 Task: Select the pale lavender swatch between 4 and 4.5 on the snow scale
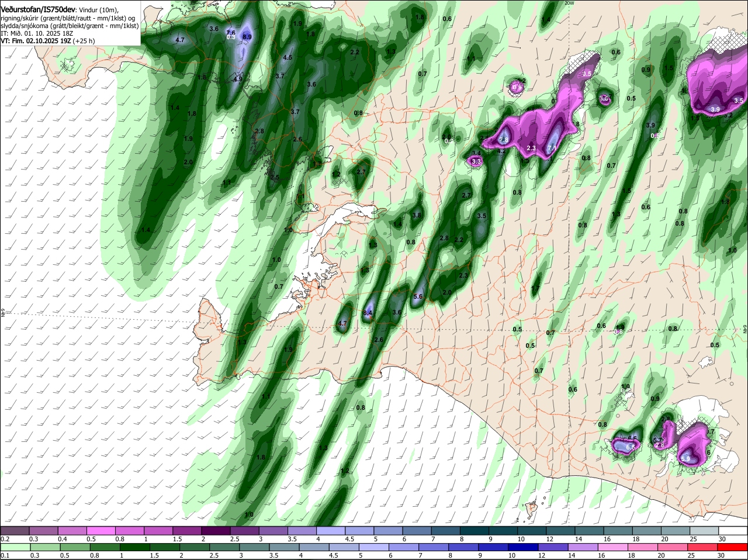pyautogui.click(x=331, y=530)
